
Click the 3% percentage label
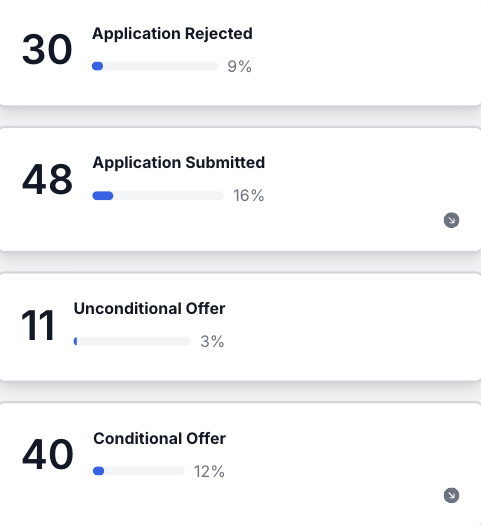coord(212,342)
